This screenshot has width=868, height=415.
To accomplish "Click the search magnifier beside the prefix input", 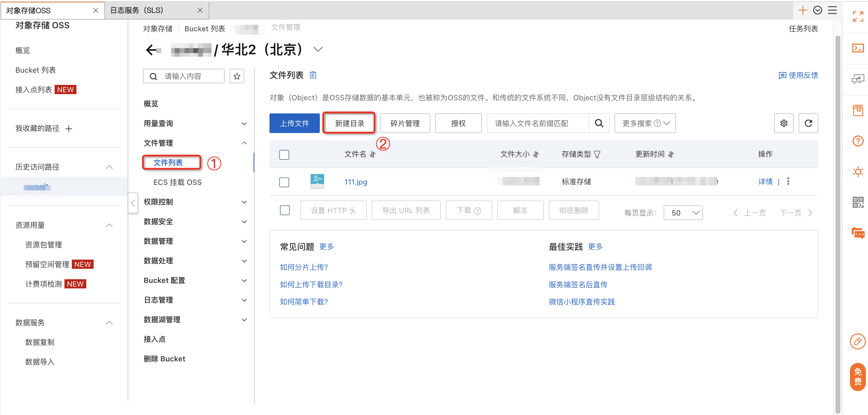I will pos(599,123).
